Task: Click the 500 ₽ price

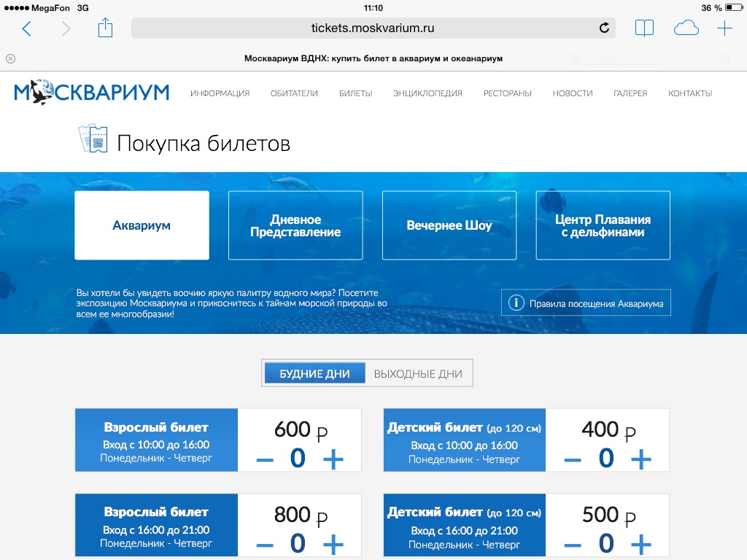Action: (x=608, y=516)
